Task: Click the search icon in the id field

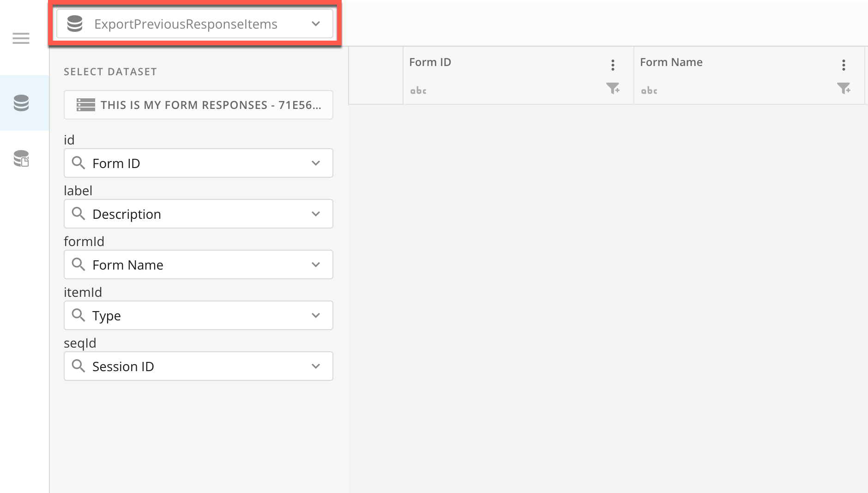Action: (78, 163)
